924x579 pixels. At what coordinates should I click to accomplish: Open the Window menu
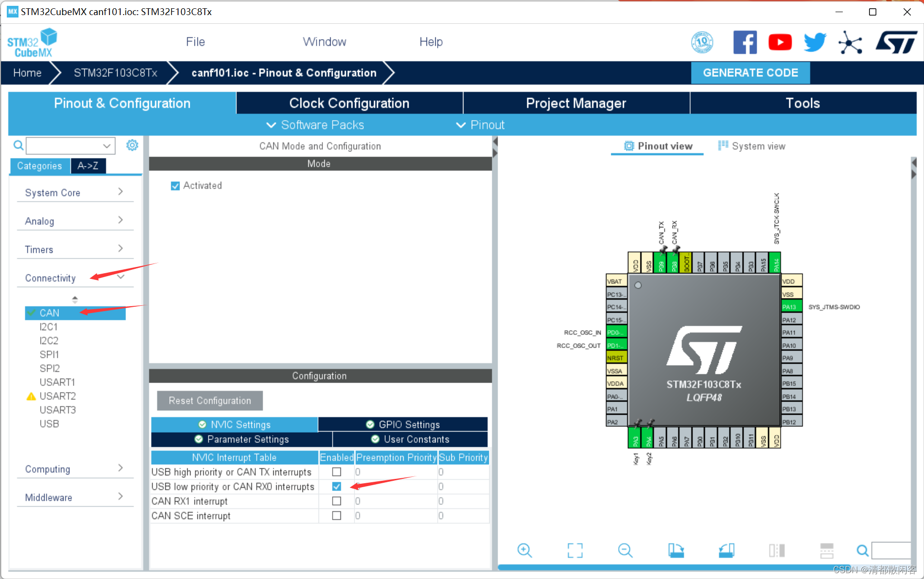(324, 42)
